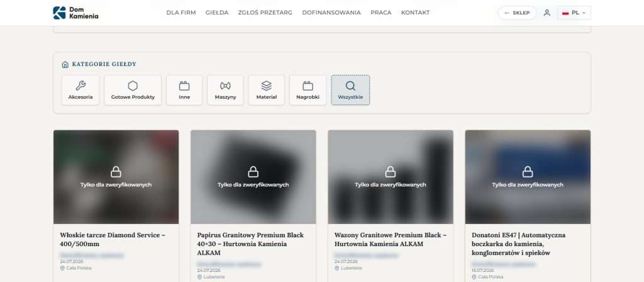Open the GIEŁDA menu item
The image size is (644, 282).
pos(217,13)
